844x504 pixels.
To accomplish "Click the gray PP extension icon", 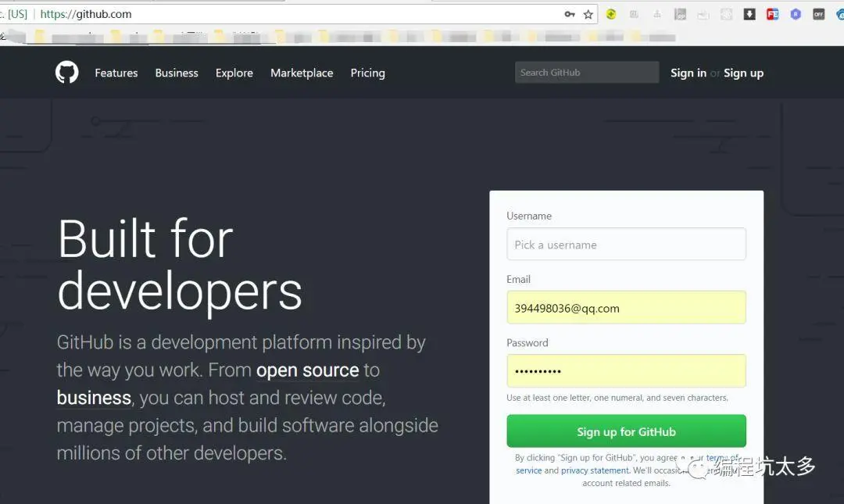I will tap(681, 15).
